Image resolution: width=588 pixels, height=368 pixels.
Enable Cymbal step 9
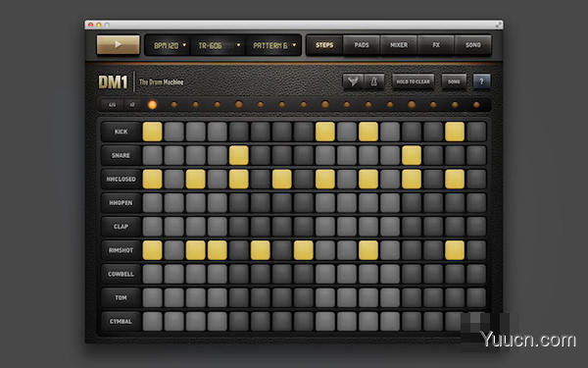325,322
